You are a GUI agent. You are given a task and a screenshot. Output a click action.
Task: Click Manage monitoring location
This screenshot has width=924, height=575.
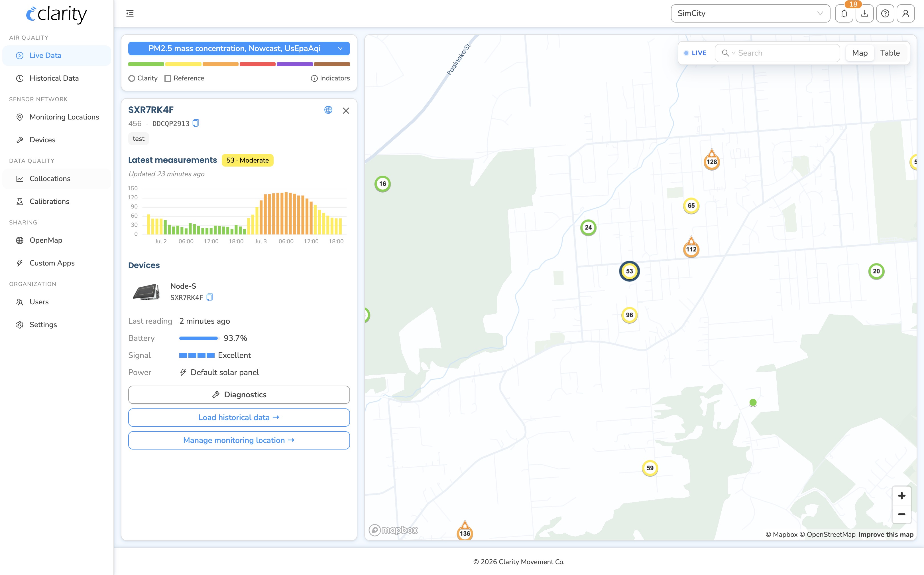click(239, 440)
